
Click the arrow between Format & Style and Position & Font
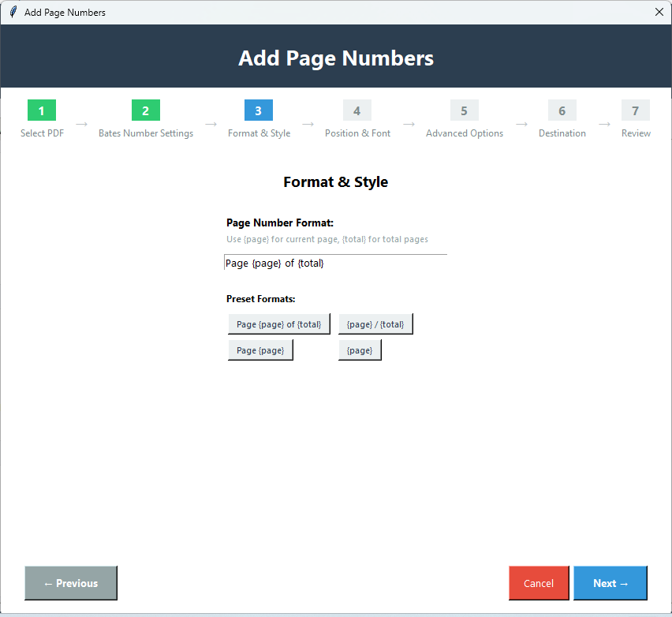(x=308, y=124)
